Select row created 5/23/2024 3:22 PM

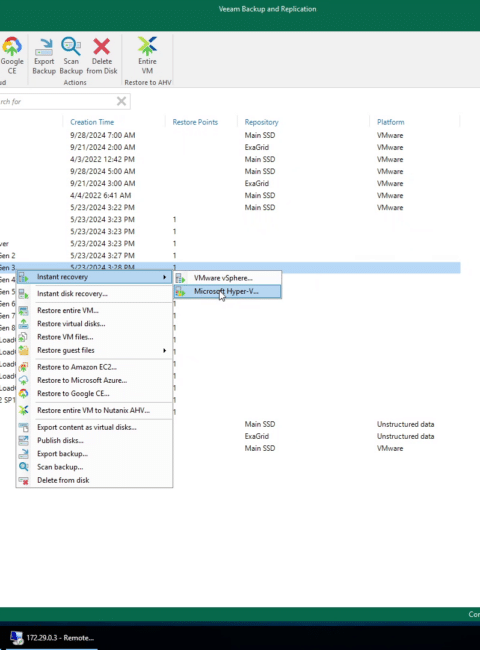(230, 207)
